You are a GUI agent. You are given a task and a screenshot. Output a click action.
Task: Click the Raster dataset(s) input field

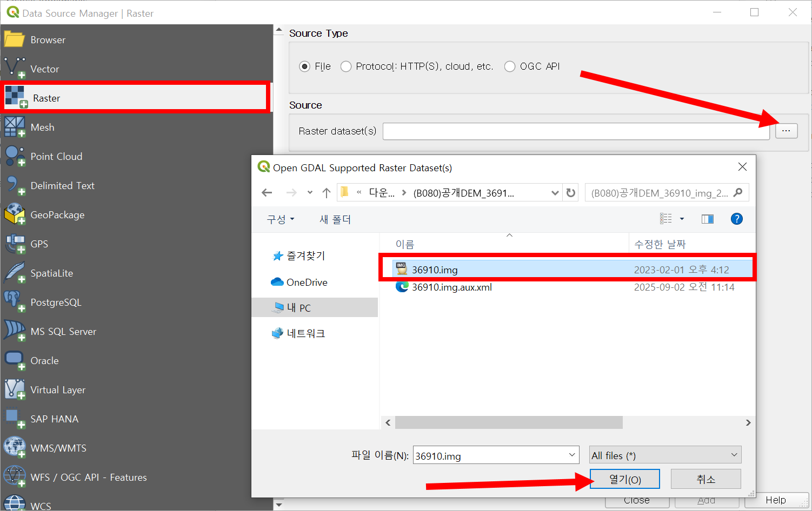tap(576, 131)
